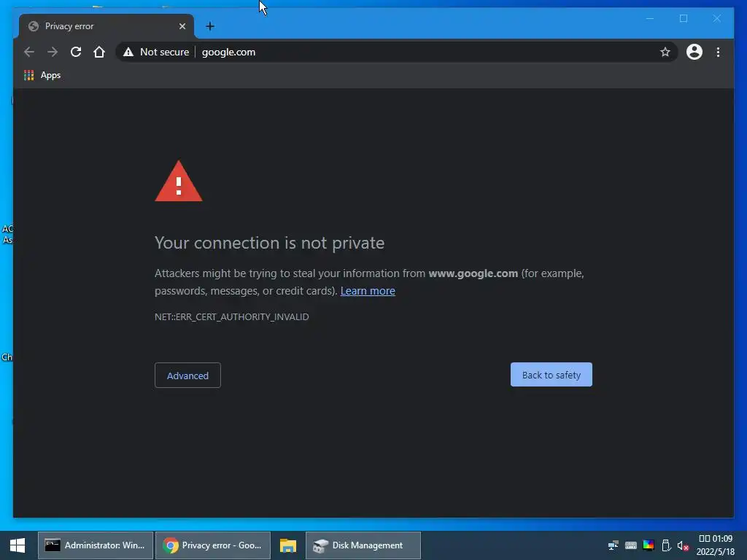This screenshot has height=560, width=747.
Task: Click the muted volume tray icon
Action: pos(683,545)
